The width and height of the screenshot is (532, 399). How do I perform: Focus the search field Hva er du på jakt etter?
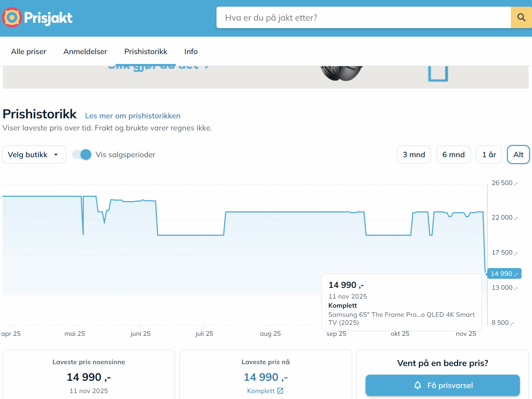(x=363, y=17)
